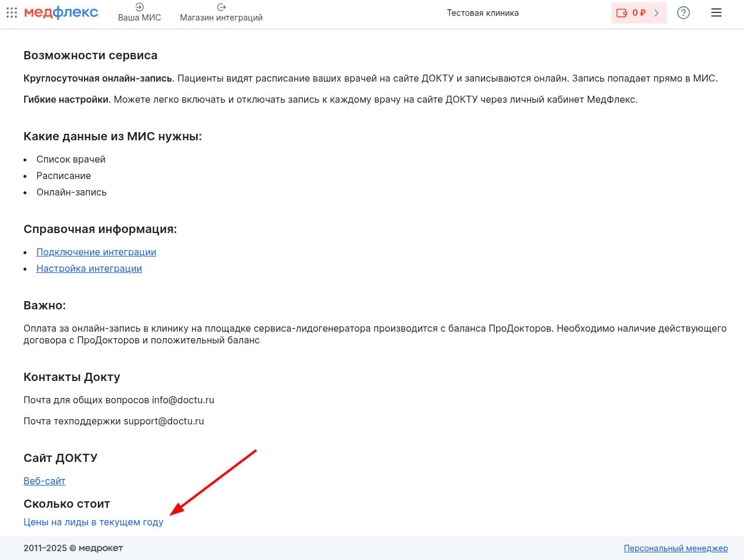Open Магазин интеграций section
Screen dimensions: 744x560
(x=221, y=18)
